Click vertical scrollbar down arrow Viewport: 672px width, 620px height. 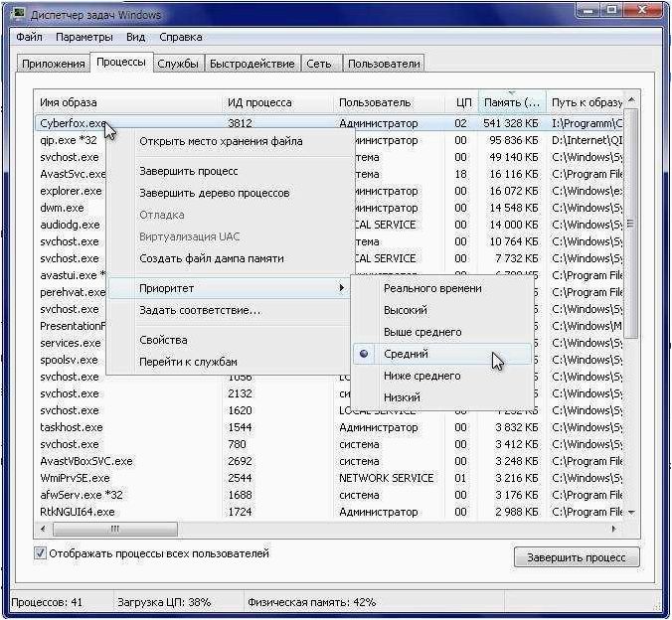click(x=631, y=512)
